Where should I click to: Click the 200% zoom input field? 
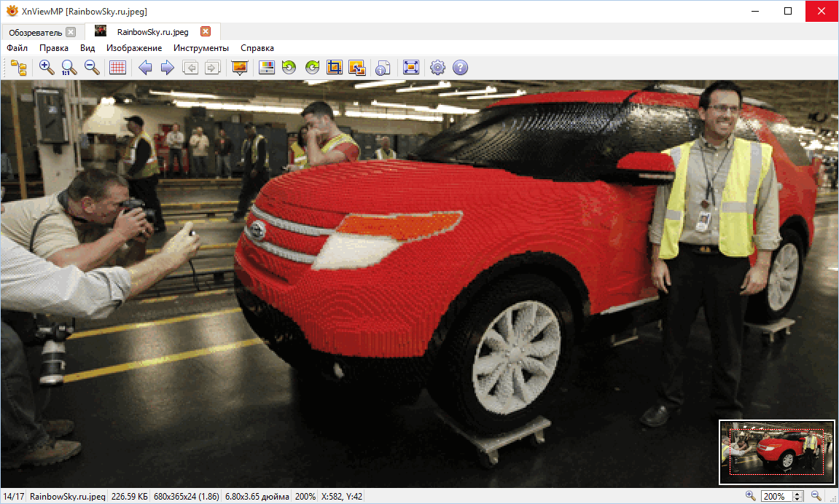point(776,497)
